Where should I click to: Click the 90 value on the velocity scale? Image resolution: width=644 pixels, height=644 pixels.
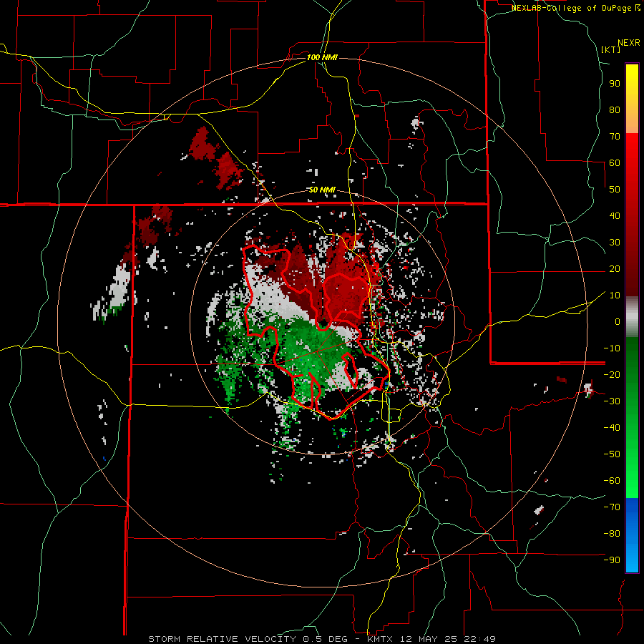(615, 84)
